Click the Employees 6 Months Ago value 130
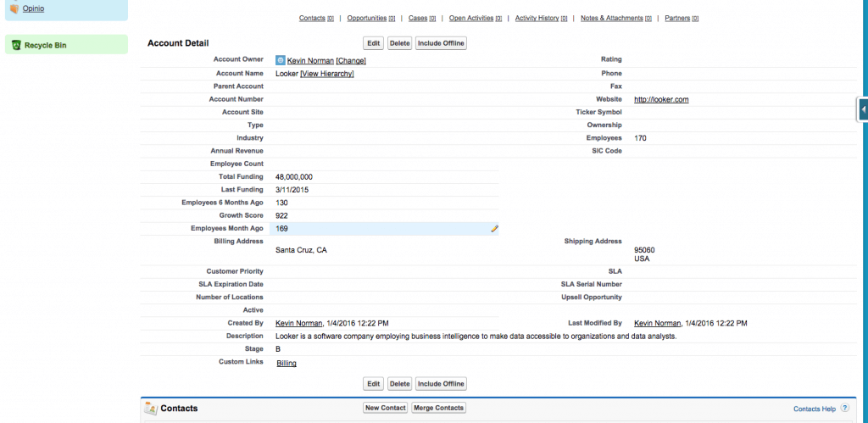868x423 pixels. [x=281, y=203]
